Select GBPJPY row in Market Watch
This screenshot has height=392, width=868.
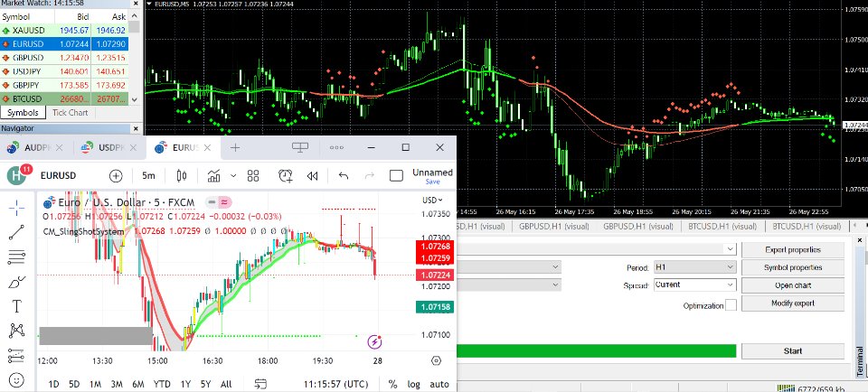coord(65,85)
